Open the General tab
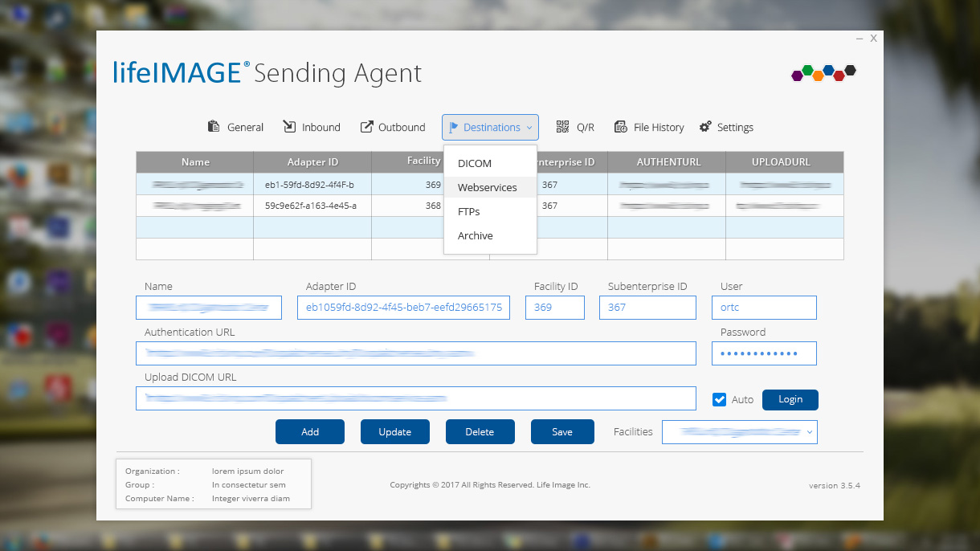The height and width of the screenshot is (551, 980). [235, 127]
